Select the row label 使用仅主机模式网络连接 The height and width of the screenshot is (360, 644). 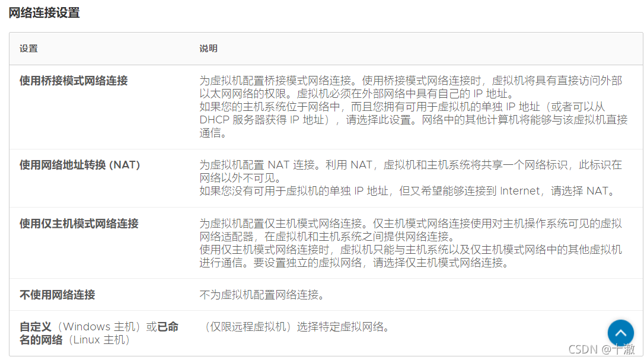point(79,224)
